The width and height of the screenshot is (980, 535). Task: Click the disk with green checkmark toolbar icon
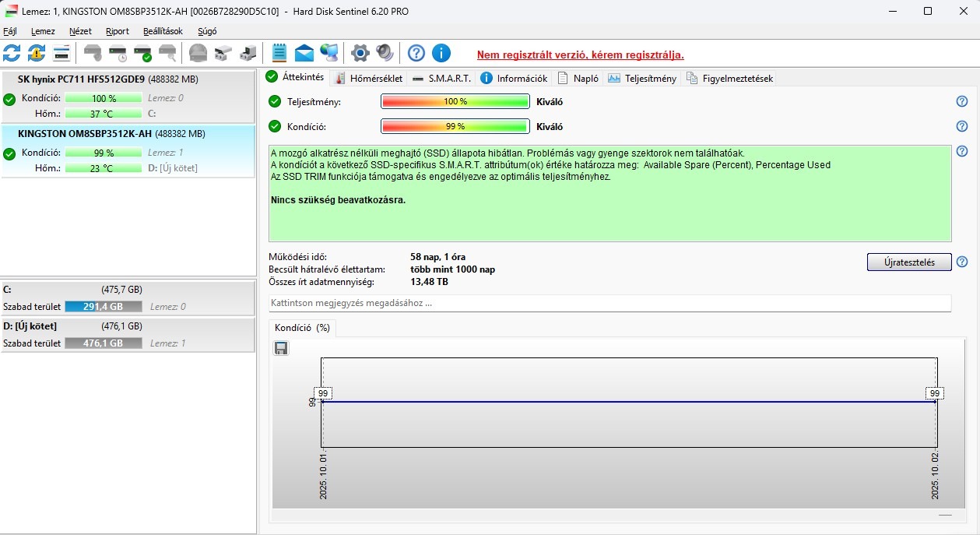pos(142,53)
